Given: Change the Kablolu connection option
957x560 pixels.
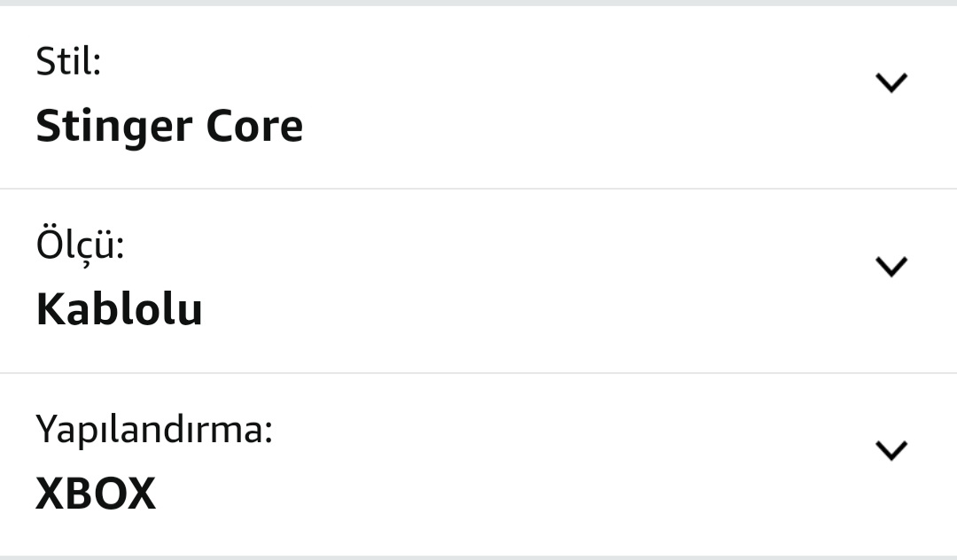Looking at the screenshot, I should tap(478, 281).
